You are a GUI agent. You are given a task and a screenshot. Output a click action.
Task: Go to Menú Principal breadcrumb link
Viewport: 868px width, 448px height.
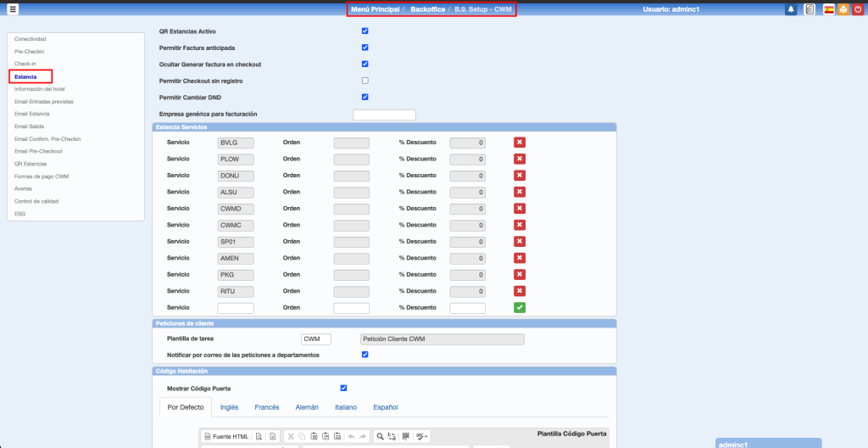click(375, 9)
